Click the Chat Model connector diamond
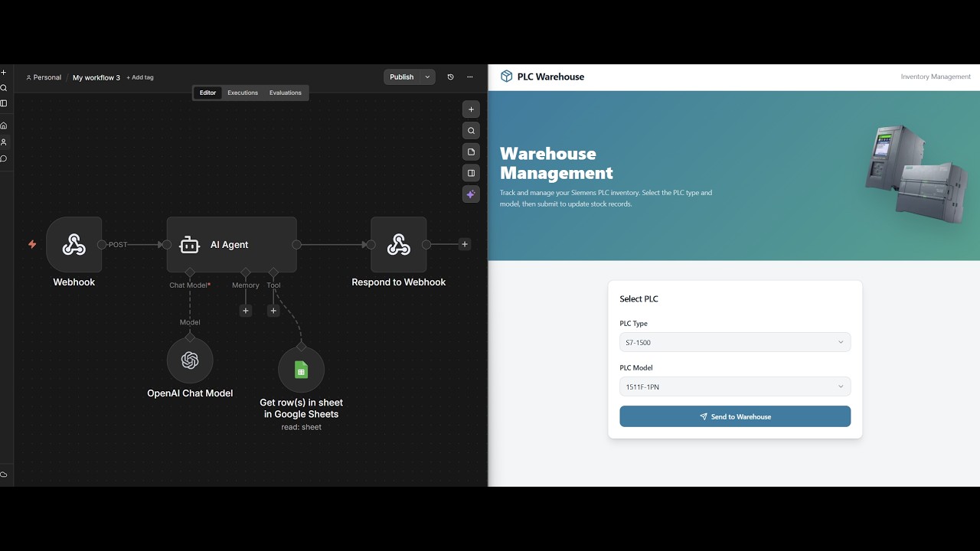The image size is (980, 551). pyautogui.click(x=190, y=272)
